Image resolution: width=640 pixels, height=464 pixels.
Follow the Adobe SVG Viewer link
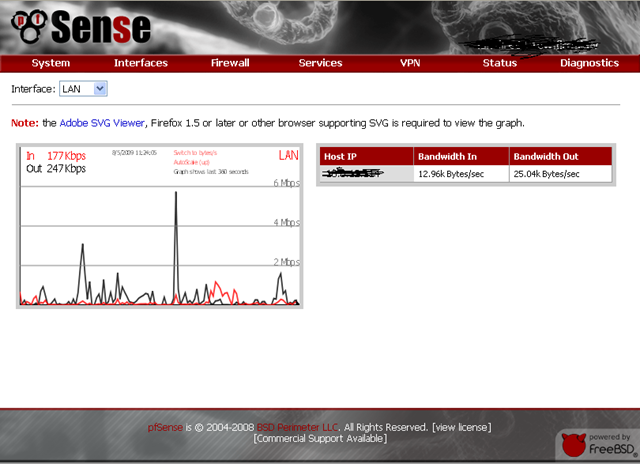(x=102, y=123)
